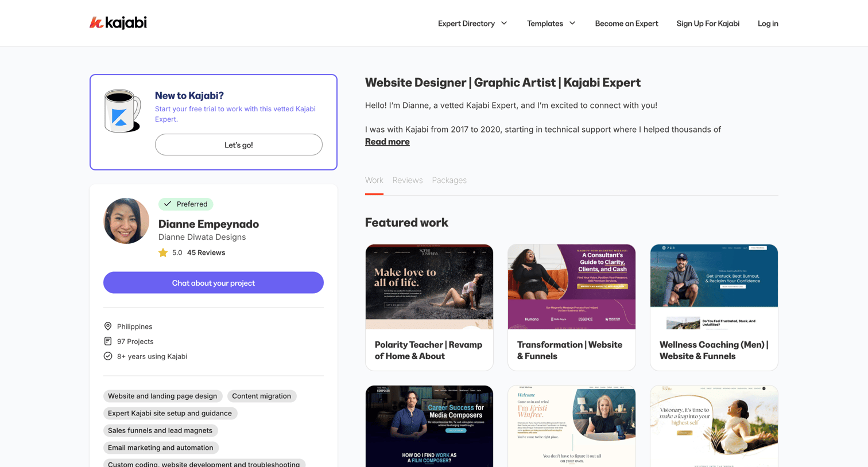The image size is (868, 467).
Task: Click the yellow rating star icon
Action: [163, 252]
